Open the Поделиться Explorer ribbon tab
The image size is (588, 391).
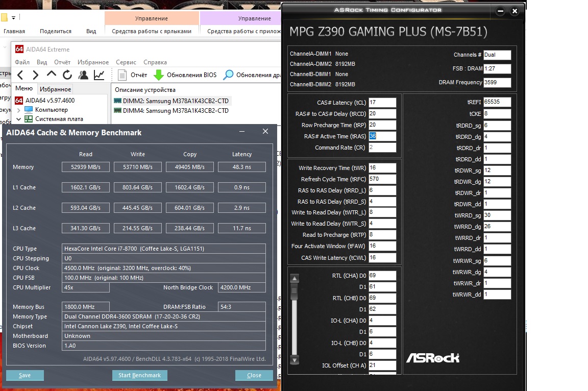(x=56, y=31)
